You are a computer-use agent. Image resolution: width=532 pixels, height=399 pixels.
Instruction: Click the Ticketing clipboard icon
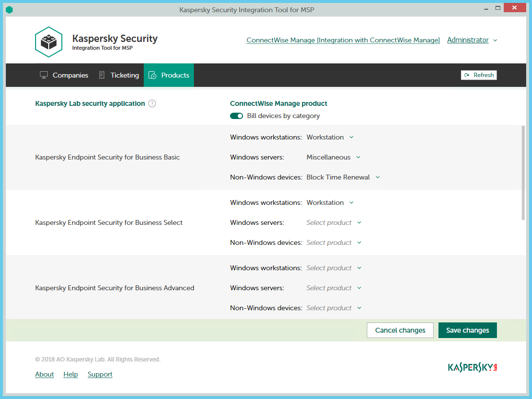(102, 75)
